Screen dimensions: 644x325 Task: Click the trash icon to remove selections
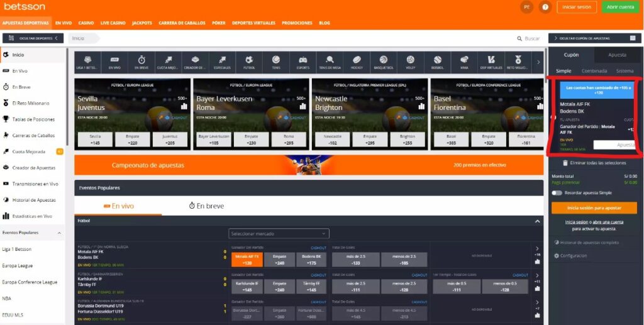coord(565,163)
